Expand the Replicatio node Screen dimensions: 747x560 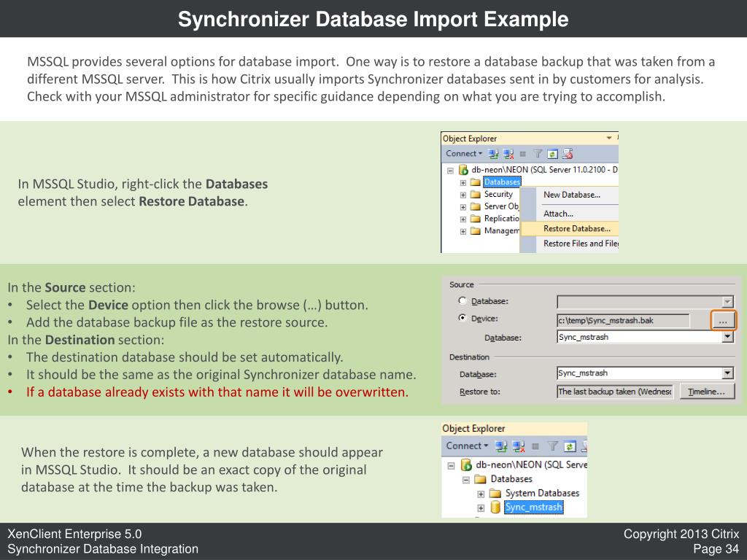[x=463, y=219]
